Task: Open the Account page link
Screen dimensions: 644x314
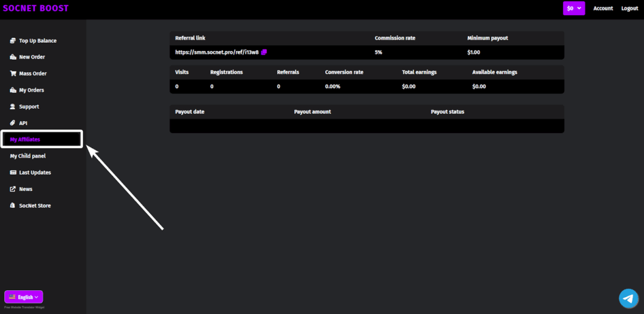Action: click(602, 8)
